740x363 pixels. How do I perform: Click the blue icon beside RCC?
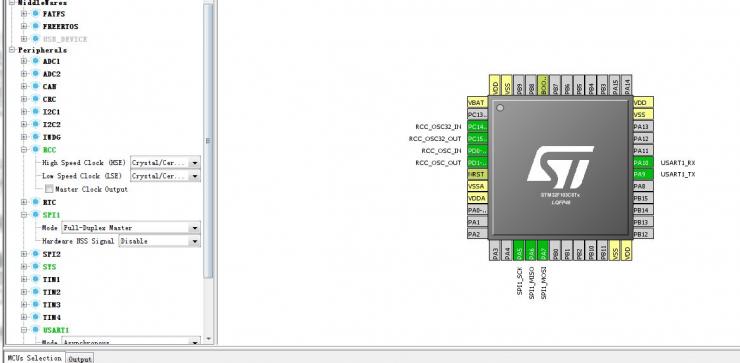(x=35, y=150)
